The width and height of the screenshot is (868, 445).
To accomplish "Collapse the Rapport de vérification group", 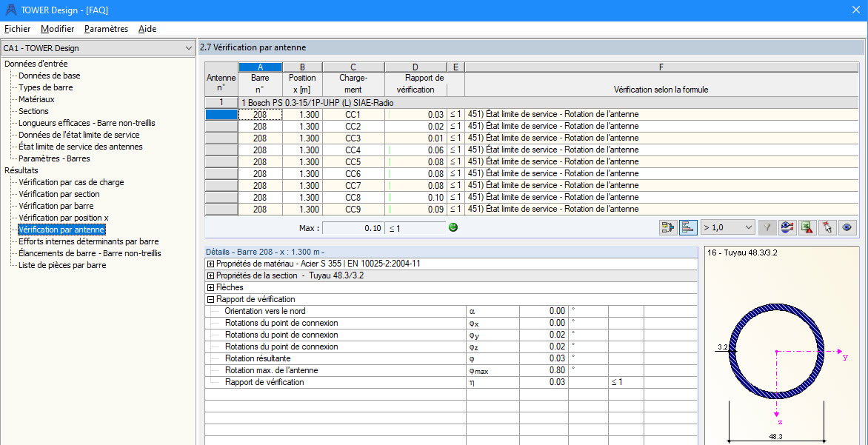I will tap(210, 299).
